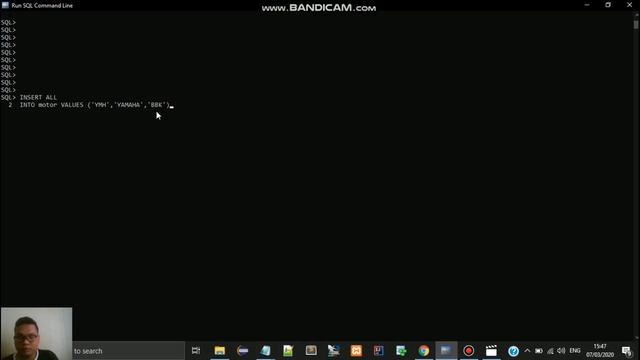Show hidden system tray icons
The image size is (640, 360).
(527, 351)
